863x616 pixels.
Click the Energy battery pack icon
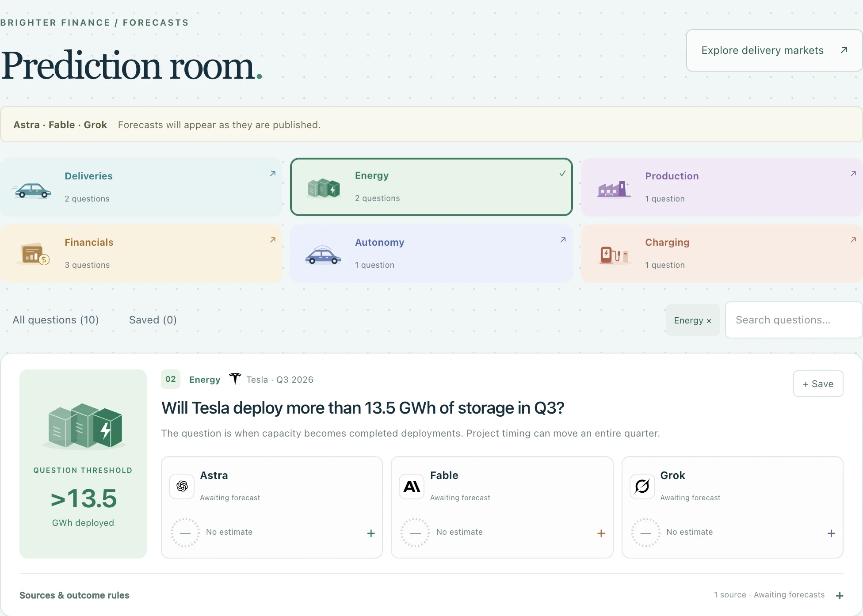coord(324,189)
